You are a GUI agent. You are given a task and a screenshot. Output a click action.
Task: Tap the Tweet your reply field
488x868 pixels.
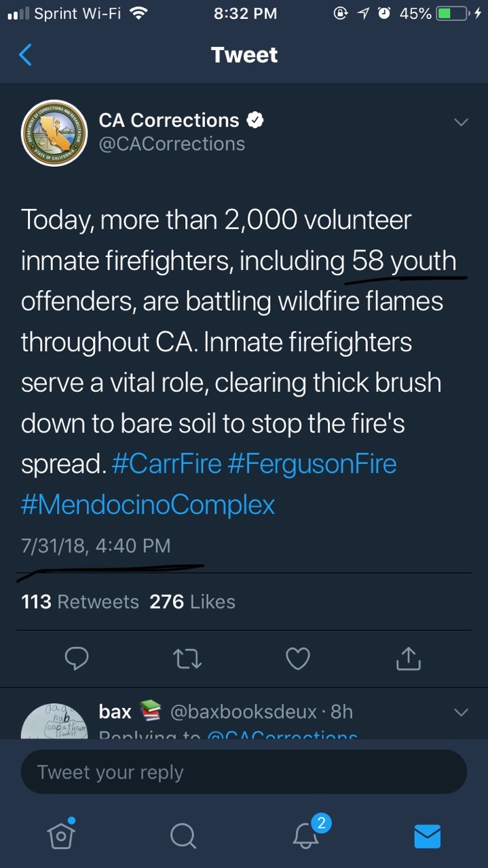(244, 772)
